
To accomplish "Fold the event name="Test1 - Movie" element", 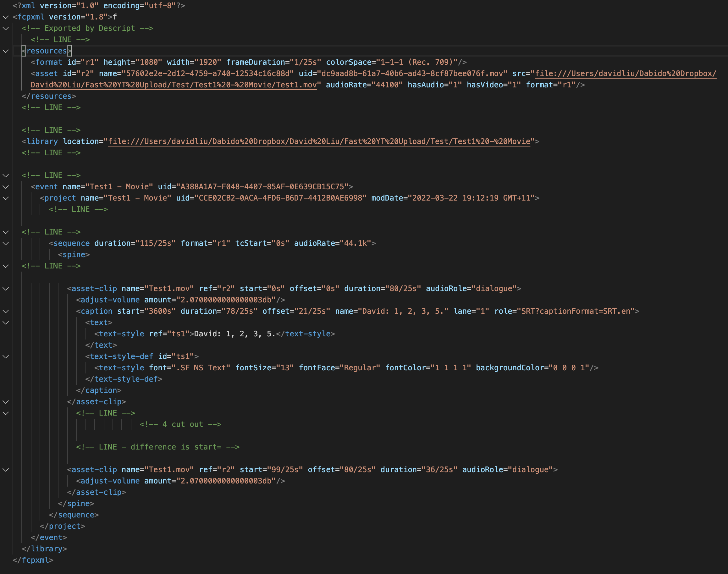I will point(6,187).
